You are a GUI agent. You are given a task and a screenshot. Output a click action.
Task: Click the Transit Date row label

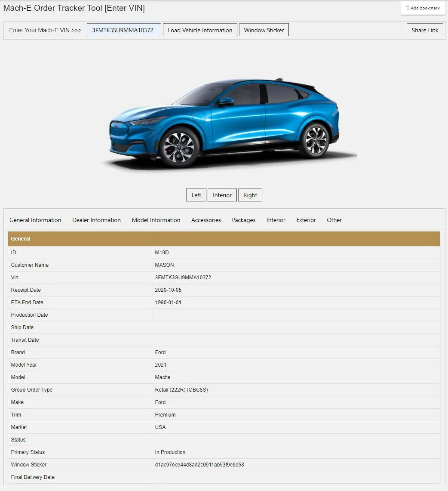[x=25, y=340]
